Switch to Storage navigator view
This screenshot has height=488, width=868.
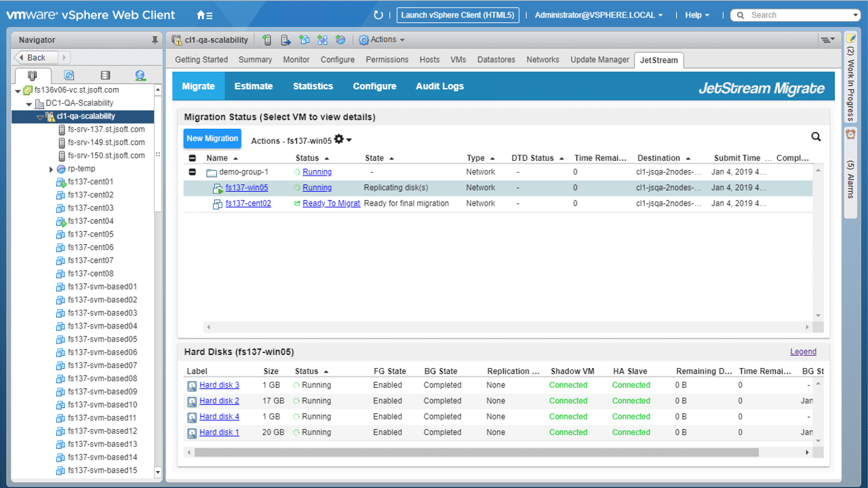[104, 75]
